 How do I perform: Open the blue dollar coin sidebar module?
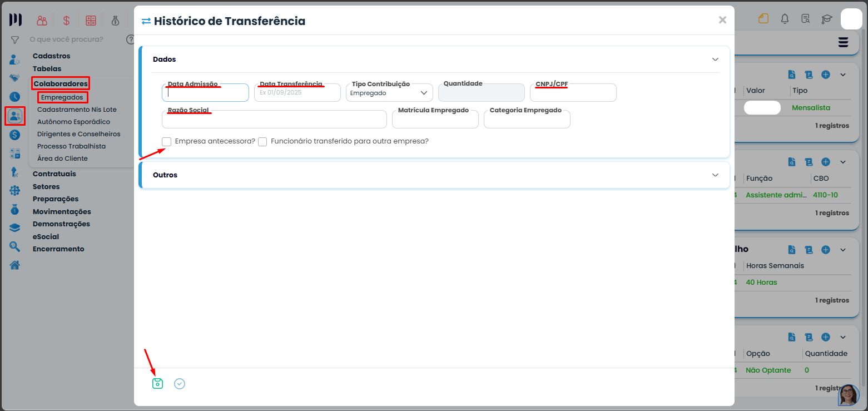pos(14,135)
